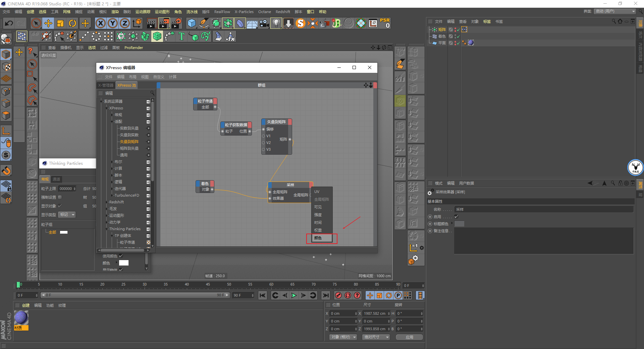Toggle the X axis lock icon

click(x=100, y=23)
